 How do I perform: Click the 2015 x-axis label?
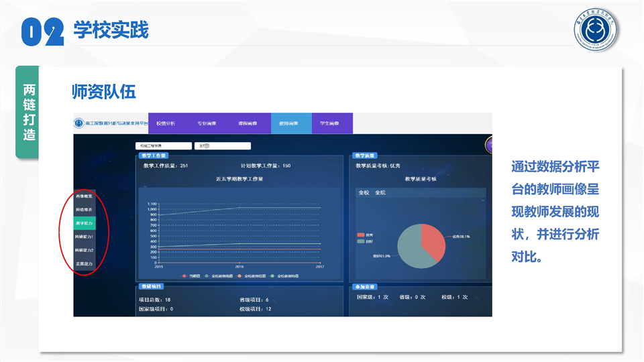pos(158,267)
